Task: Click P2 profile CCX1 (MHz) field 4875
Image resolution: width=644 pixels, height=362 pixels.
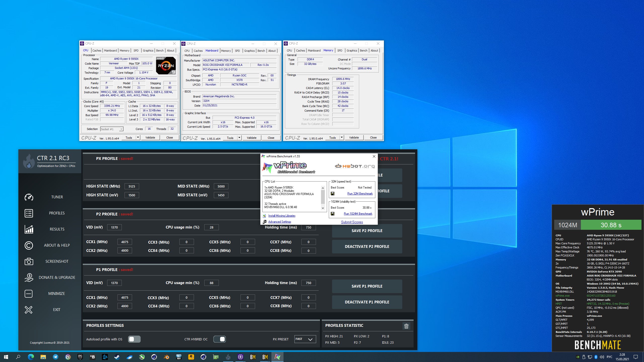Action: click(125, 242)
